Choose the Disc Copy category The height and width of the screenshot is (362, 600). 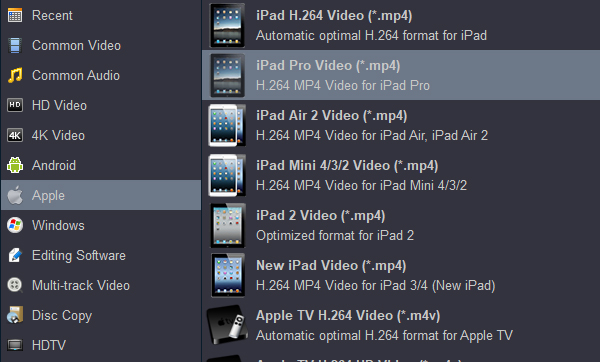[101, 315]
